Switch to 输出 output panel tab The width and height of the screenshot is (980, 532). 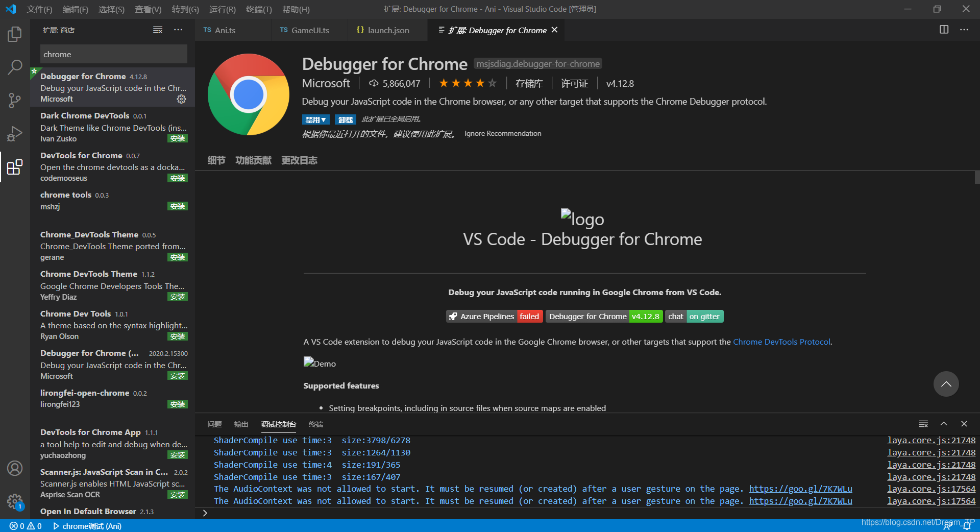[241, 424]
